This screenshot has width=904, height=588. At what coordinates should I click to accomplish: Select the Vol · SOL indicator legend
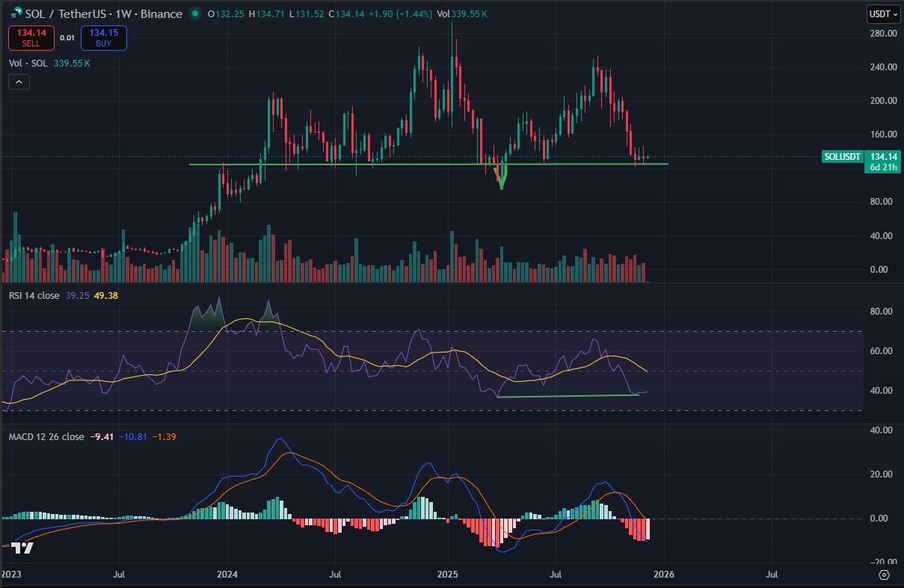28,64
